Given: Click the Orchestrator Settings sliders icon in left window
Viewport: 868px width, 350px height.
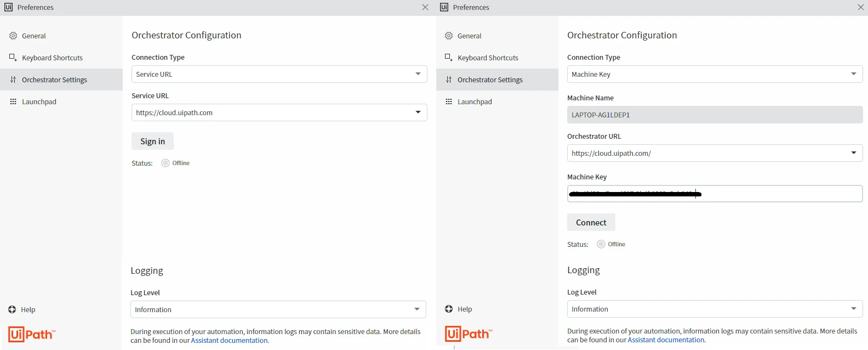Looking at the screenshot, I should click(x=13, y=80).
